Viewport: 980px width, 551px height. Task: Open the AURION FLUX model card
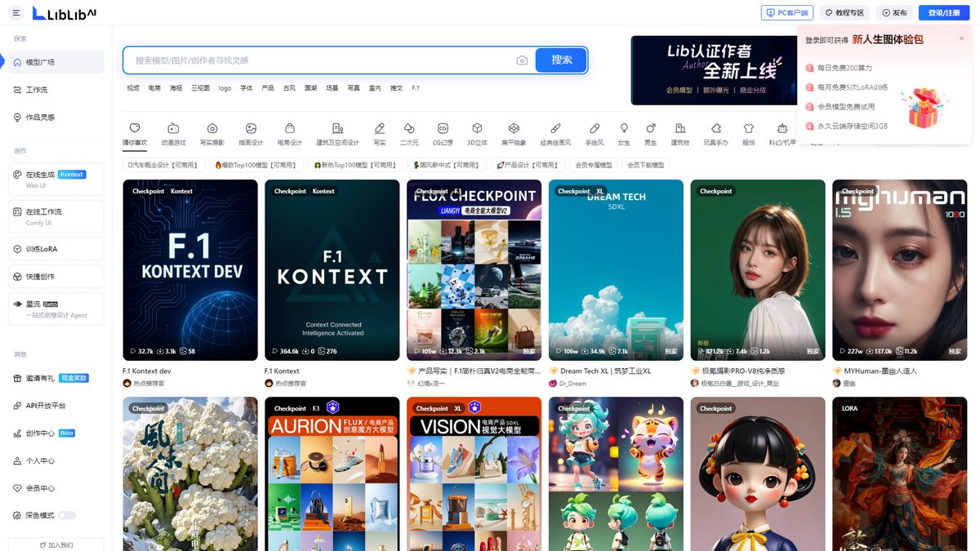point(332,473)
